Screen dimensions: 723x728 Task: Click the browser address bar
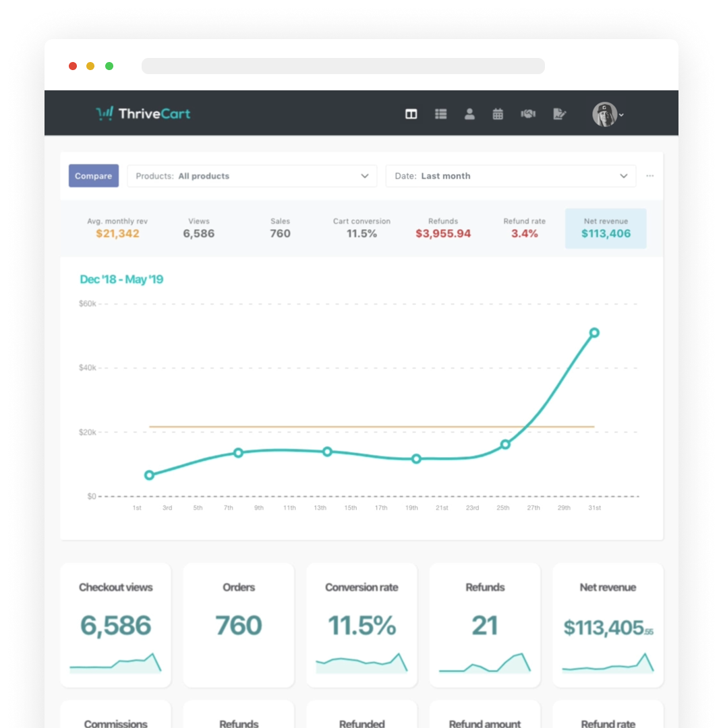343,66
